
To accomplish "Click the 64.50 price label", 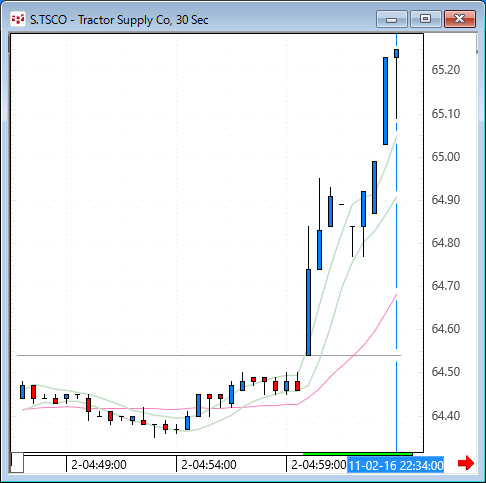I will [x=446, y=372].
